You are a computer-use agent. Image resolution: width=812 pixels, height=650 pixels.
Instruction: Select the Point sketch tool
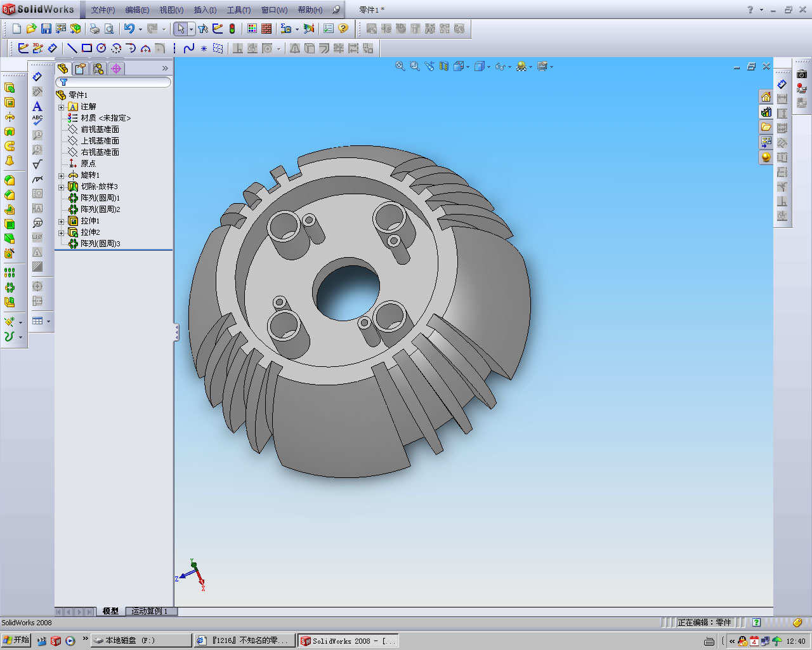click(x=204, y=48)
